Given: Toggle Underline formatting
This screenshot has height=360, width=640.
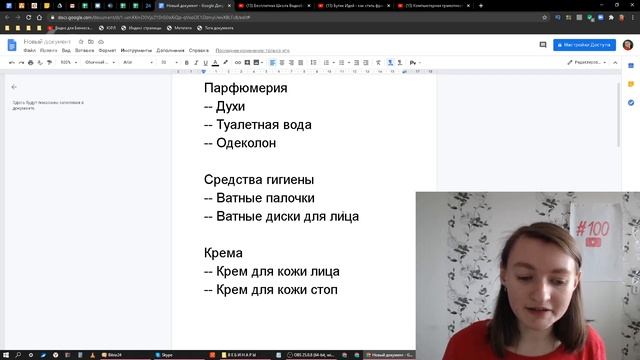Looking at the screenshot, I should coord(205,62).
